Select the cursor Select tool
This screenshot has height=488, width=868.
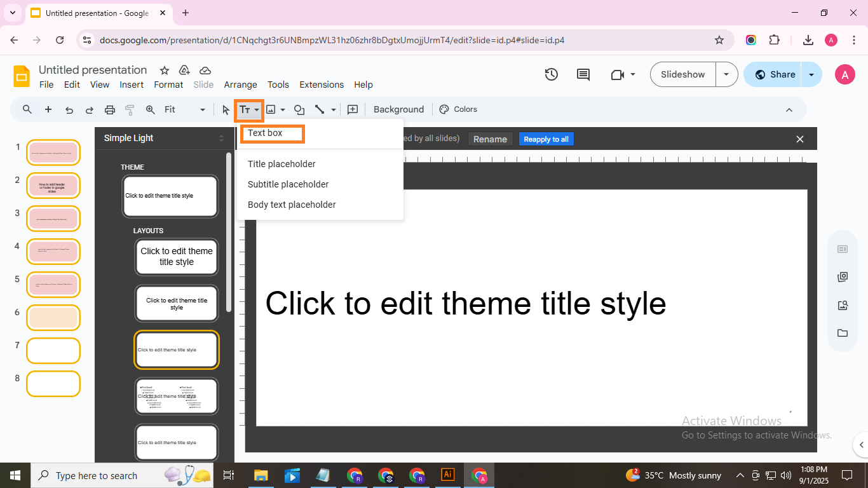pyautogui.click(x=226, y=110)
